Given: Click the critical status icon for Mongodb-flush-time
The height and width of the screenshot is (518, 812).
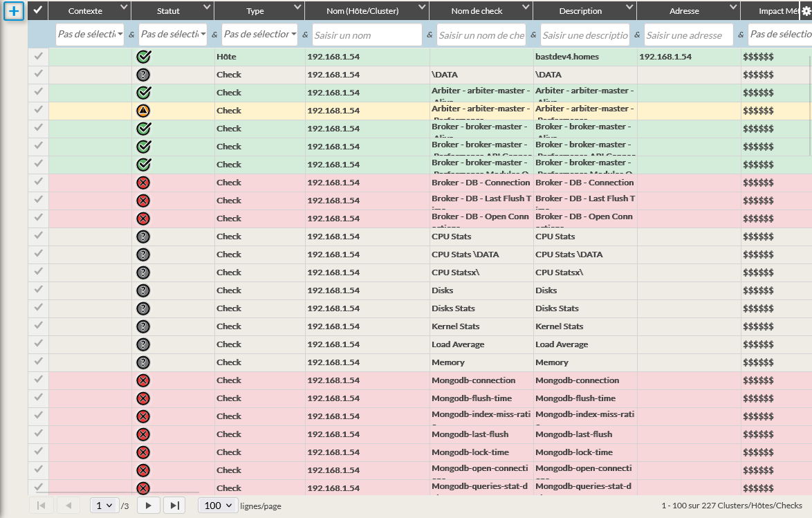Looking at the screenshot, I should tap(144, 398).
